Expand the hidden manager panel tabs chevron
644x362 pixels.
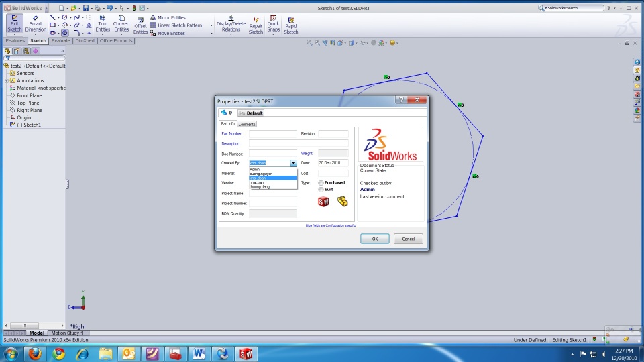[x=62, y=51]
